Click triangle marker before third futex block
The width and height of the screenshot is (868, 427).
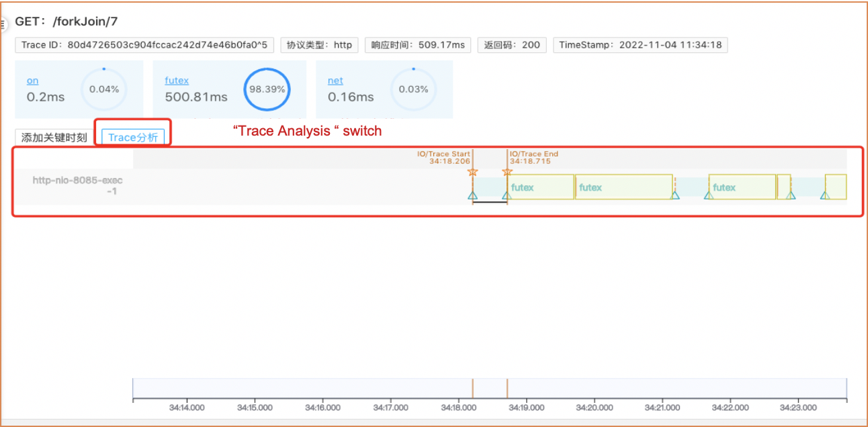click(x=708, y=195)
